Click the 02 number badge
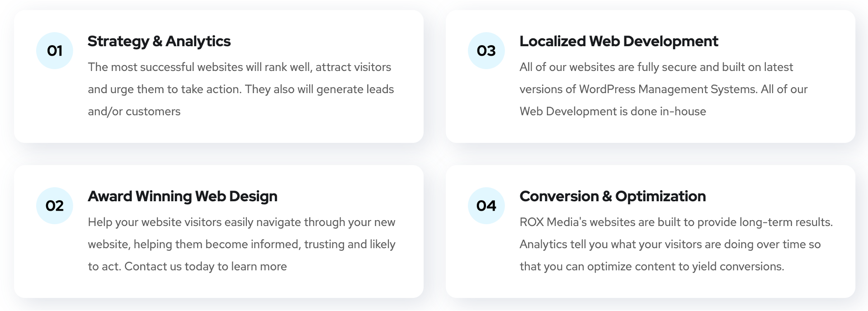The height and width of the screenshot is (311, 868). coord(55,206)
